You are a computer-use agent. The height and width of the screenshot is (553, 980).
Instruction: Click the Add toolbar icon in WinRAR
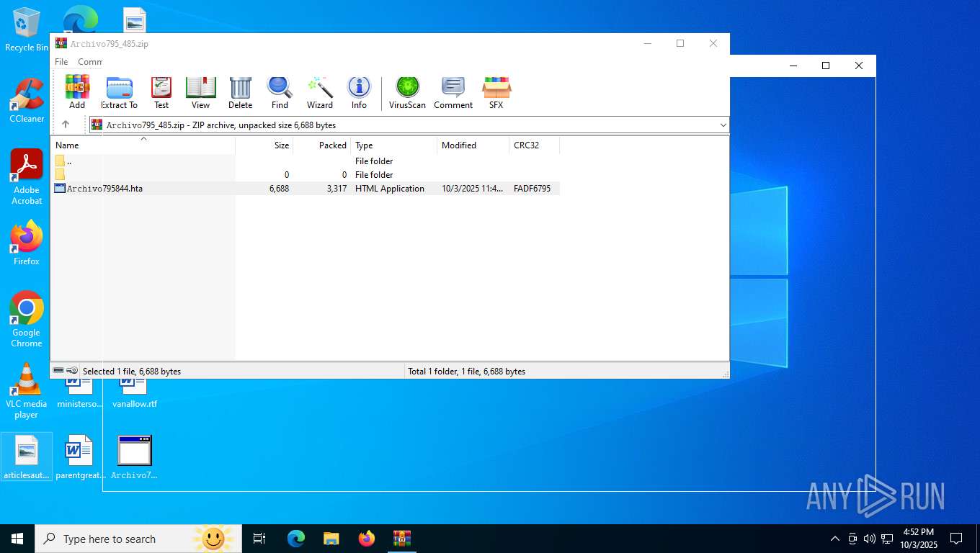point(77,92)
